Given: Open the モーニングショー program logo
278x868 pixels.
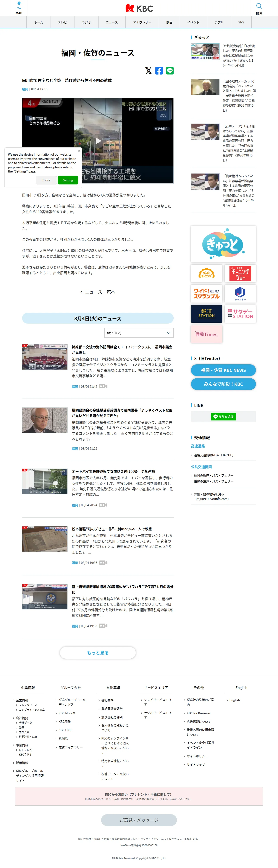Looking at the screenshot, I should pyautogui.click(x=240, y=273).
